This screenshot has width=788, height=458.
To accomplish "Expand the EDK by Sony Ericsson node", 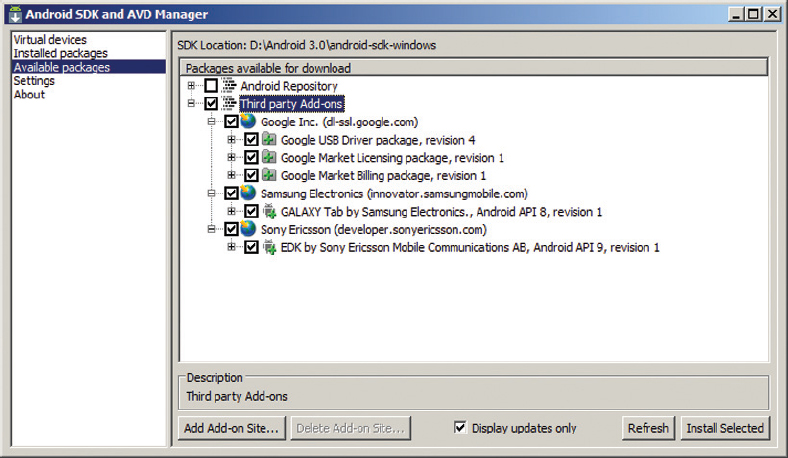I will 231,247.
